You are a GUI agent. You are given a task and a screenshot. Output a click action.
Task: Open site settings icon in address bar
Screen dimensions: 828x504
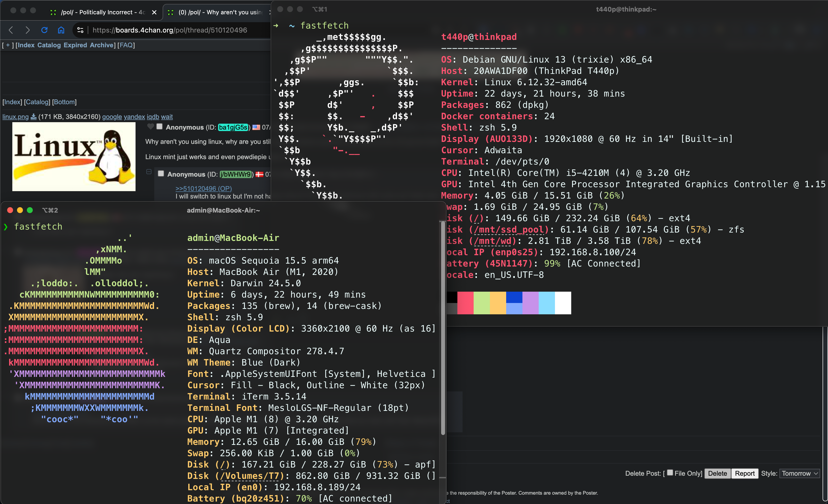coord(80,30)
